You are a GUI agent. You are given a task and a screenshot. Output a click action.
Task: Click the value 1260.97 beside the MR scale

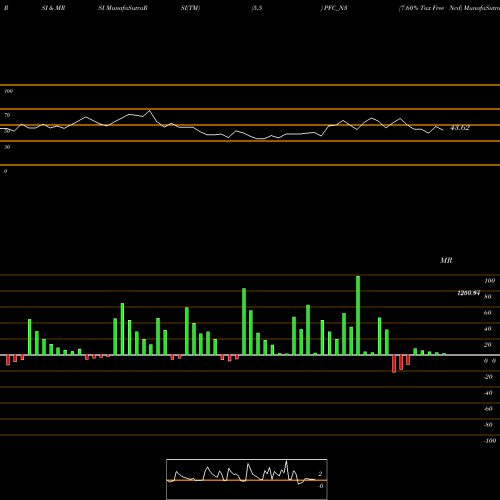point(469,293)
